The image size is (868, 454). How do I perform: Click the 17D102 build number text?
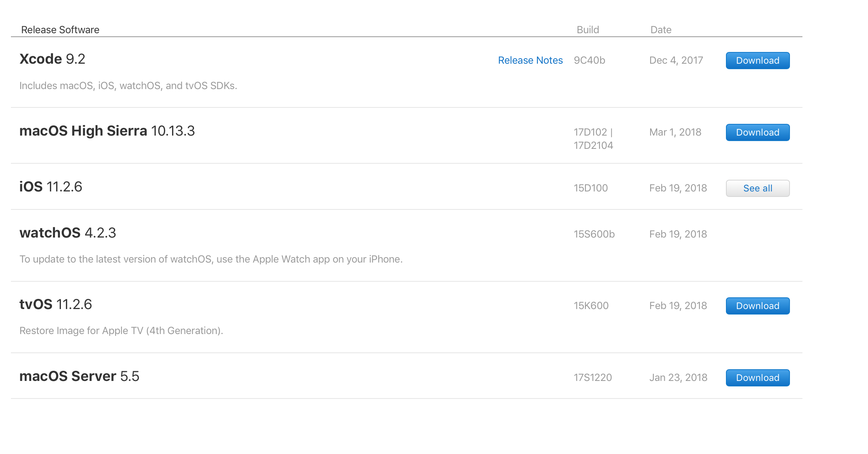(x=590, y=132)
